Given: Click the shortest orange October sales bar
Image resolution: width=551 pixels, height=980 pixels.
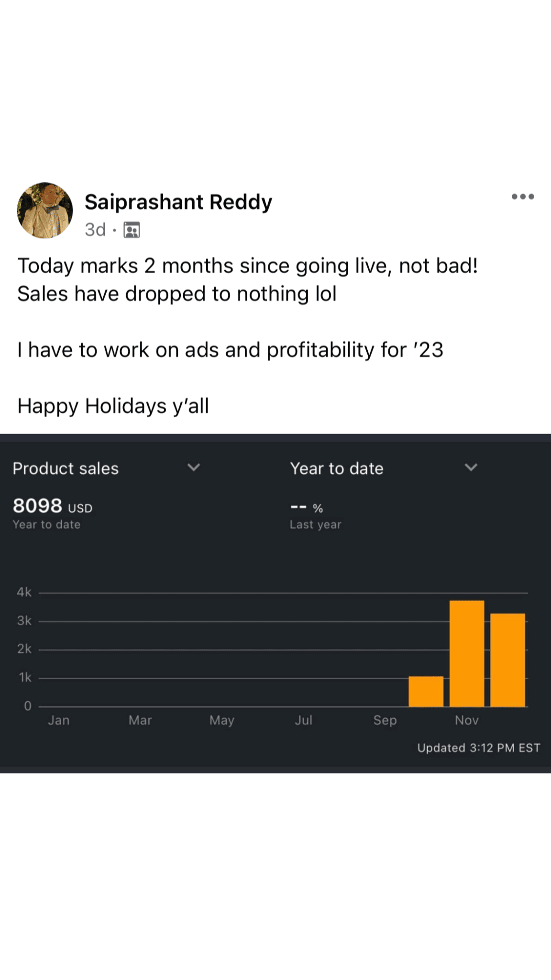Looking at the screenshot, I should (426, 691).
